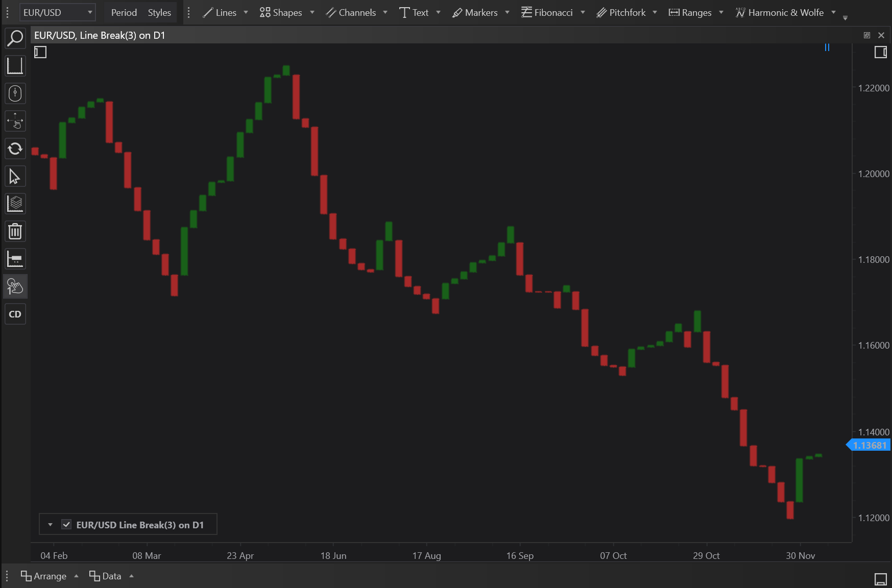Click the magnifier zoom tool icon

point(15,38)
